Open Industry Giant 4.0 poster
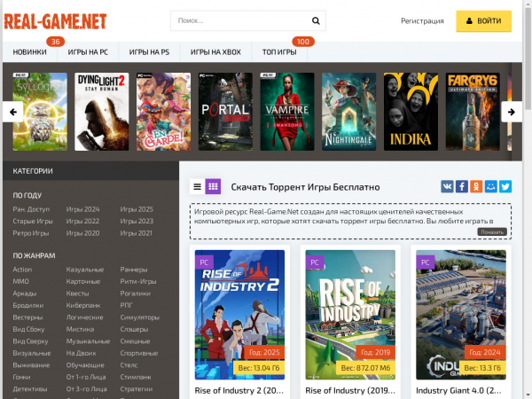Viewport: 532px width, 399px height. (x=461, y=315)
